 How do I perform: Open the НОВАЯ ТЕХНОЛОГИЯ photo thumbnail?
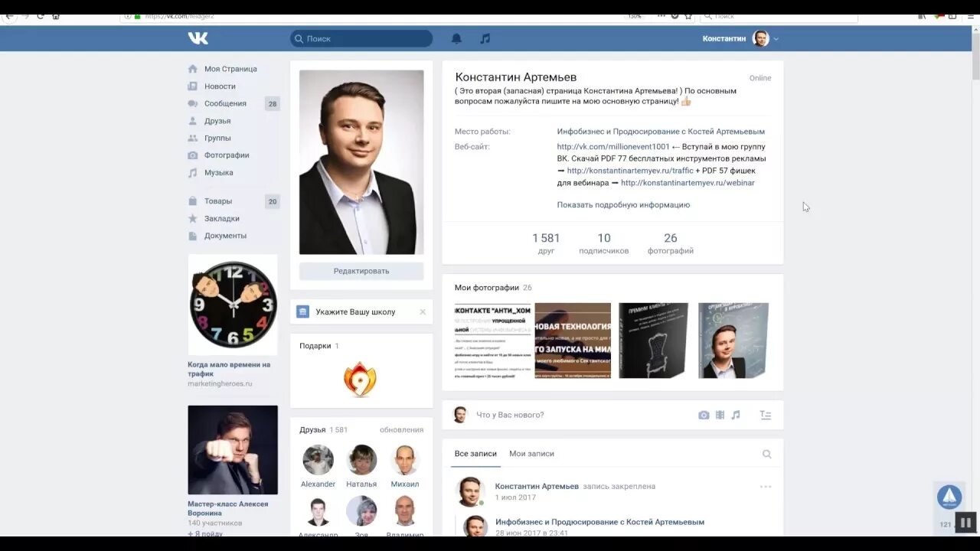(573, 341)
